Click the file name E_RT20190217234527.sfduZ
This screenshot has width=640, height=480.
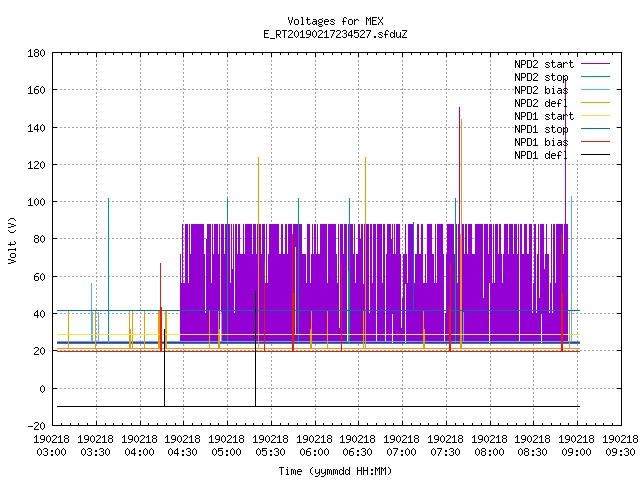point(335,34)
